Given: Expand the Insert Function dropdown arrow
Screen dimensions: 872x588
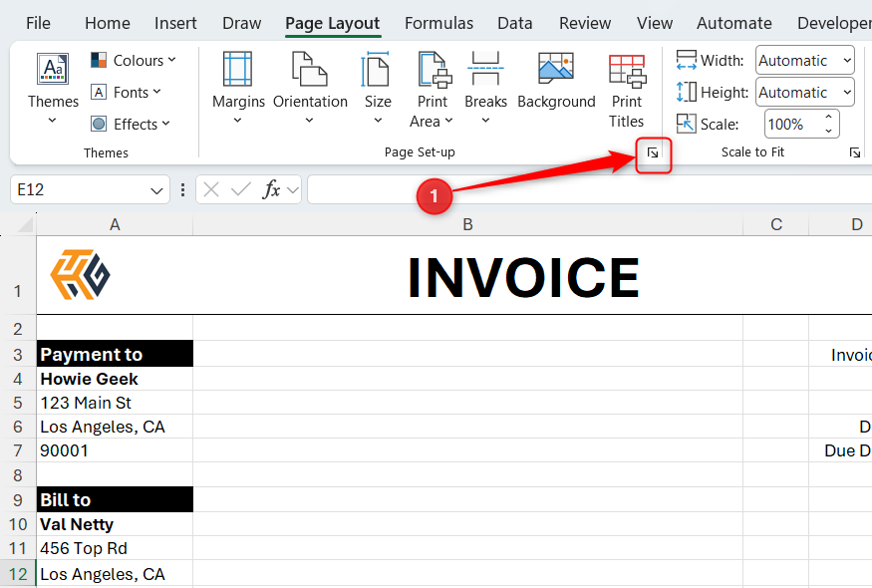Looking at the screenshot, I should tap(293, 190).
